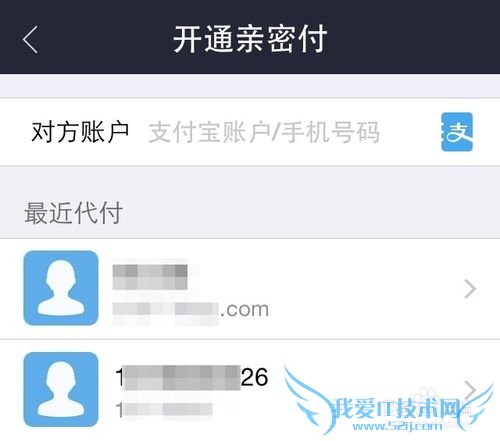
Task: Click the 对方账户 label
Action: pos(80,132)
